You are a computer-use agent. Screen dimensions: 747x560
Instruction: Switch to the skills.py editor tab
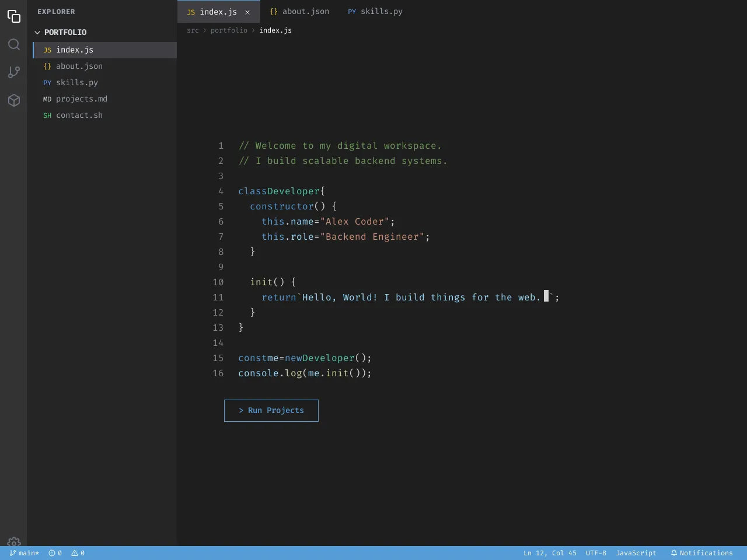(375, 12)
